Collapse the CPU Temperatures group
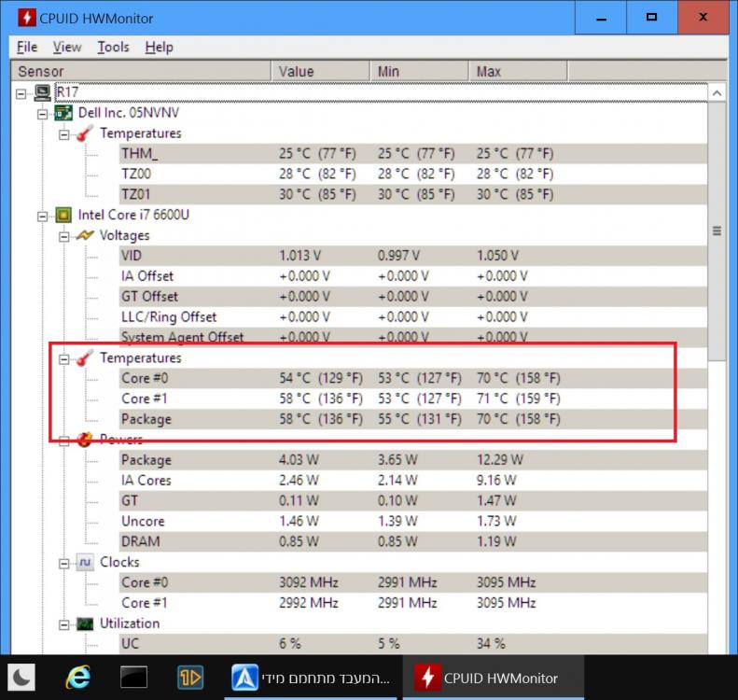Screen dimensions: 738x700 coord(64,359)
